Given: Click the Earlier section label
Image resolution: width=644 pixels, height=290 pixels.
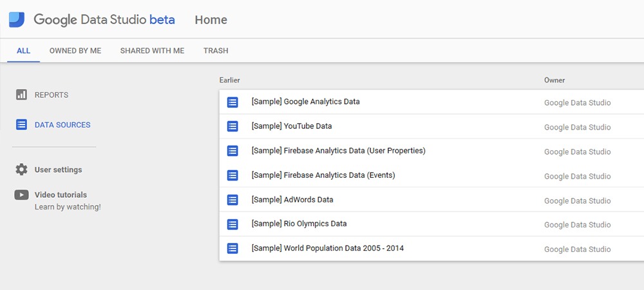Looking at the screenshot, I should (230, 80).
